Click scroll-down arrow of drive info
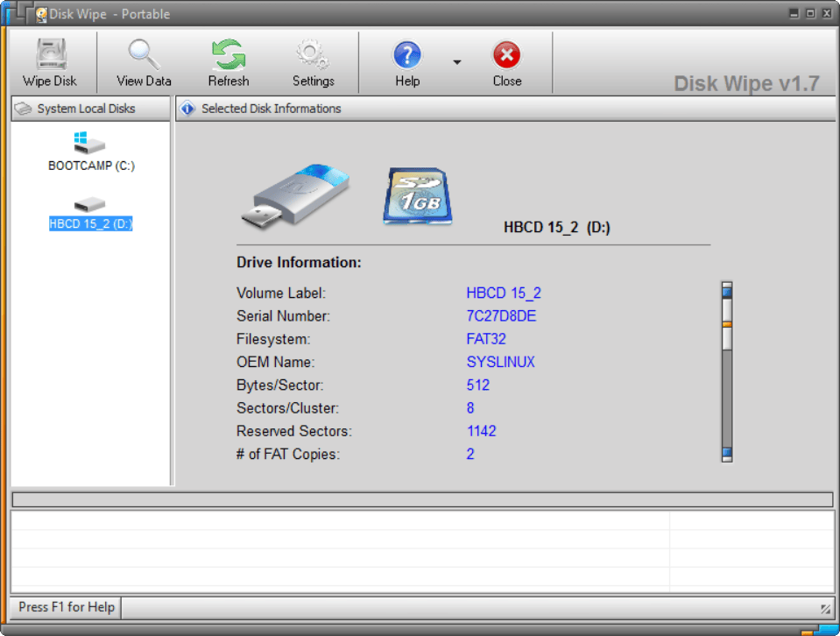This screenshot has height=636, width=840. point(727,454)
